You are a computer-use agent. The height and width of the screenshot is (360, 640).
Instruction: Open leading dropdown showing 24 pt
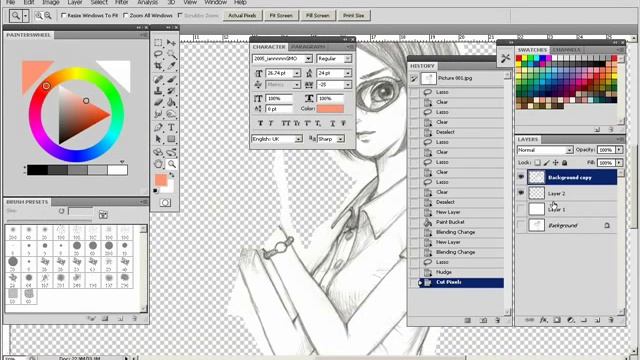(x=347, y=73)
